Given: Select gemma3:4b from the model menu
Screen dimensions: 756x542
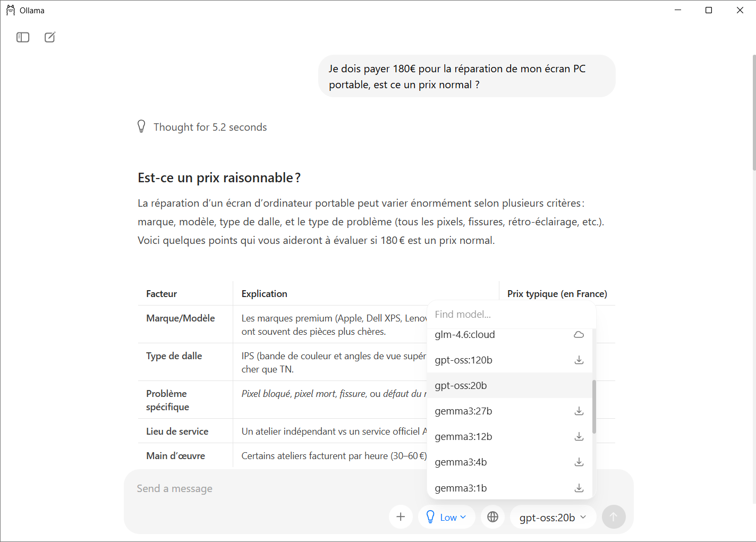Looking at the screenshot, I should point(461,462).
